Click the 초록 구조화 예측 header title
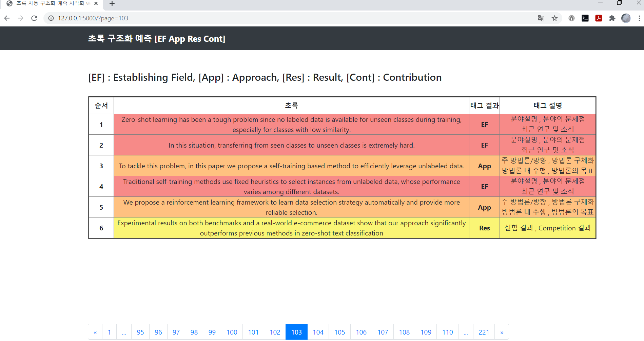The image size is (644, 341). coord(156,38)
